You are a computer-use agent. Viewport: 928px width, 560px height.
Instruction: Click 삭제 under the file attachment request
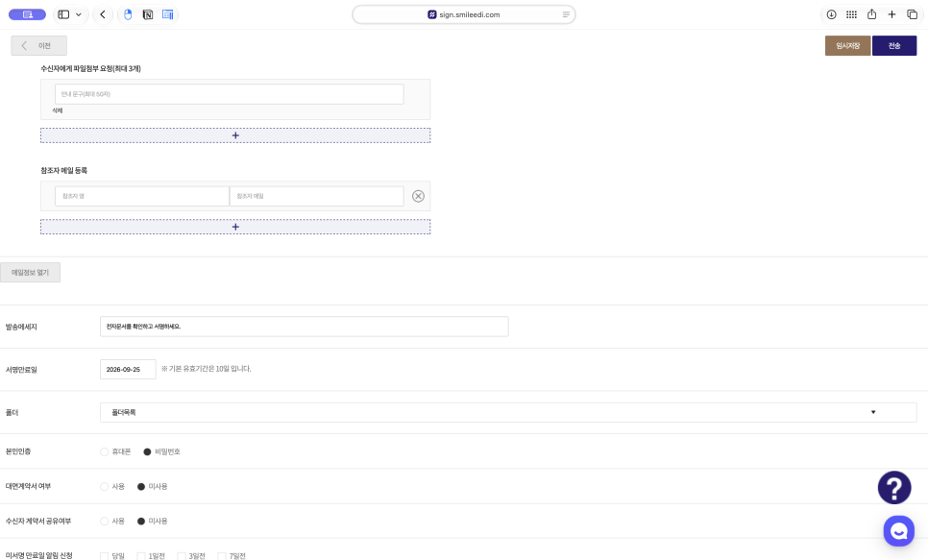click(x=58, y=110)
